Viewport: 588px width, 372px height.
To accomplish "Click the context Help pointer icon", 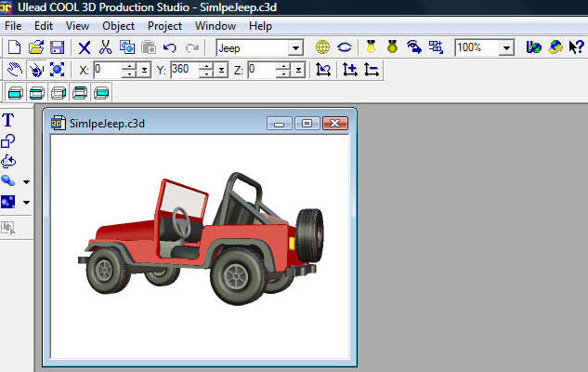I will click(575, 46).
